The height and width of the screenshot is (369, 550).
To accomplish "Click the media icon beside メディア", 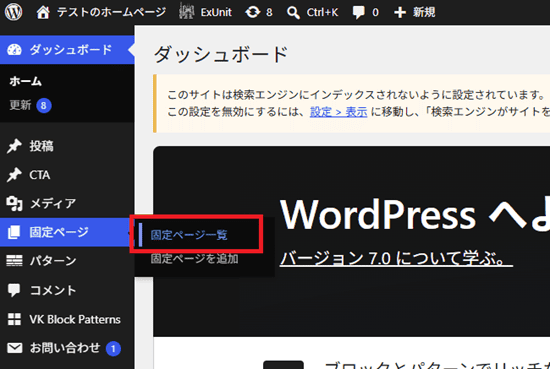I will (14, 203).
